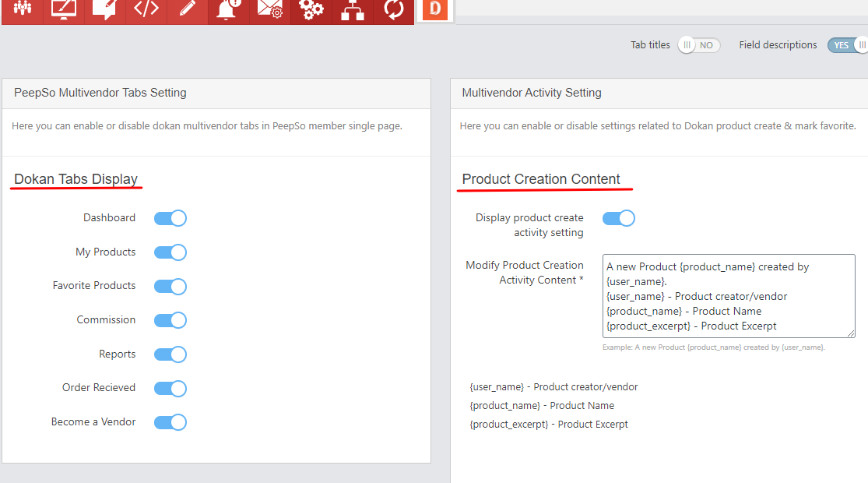The height and width of the screenshot is (483, 868).
Task: Click the Field descriptions label
Action: click(778, 45)
